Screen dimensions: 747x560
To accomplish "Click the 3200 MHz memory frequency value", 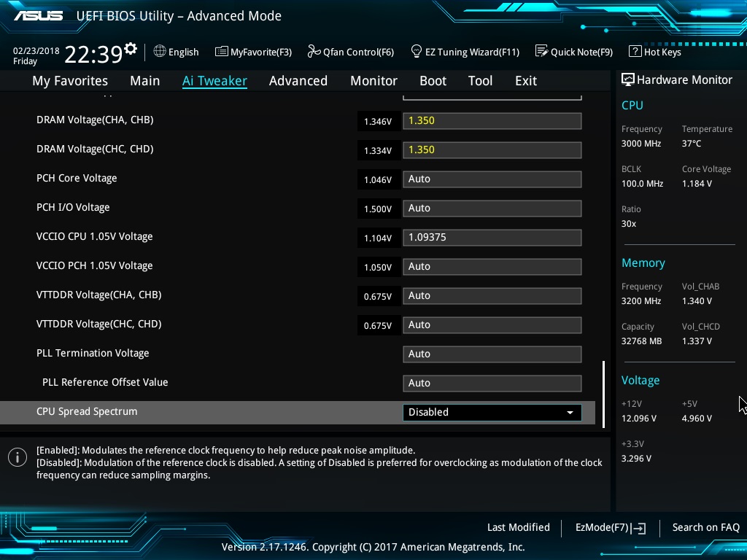I will click(640, 301).
